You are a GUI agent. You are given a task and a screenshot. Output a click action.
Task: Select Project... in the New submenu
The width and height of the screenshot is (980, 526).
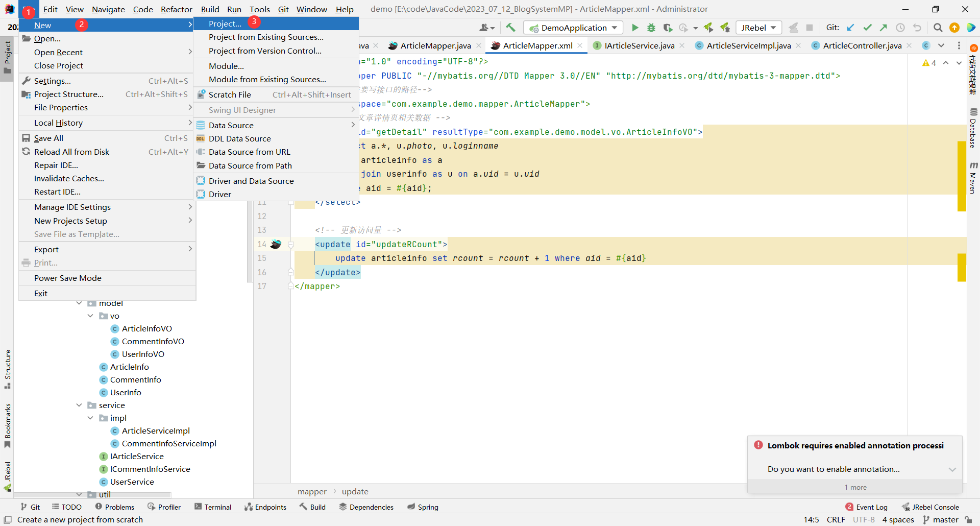point(225,24)
